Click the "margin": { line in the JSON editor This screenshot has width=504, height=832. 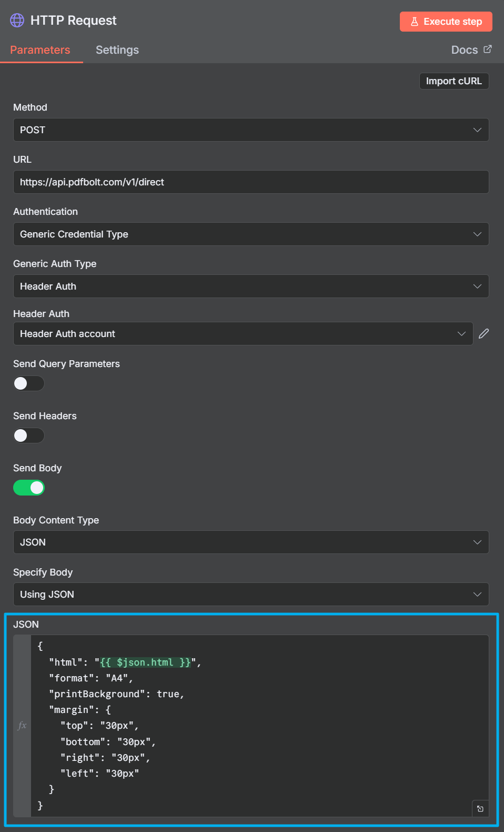pos(80,709)
